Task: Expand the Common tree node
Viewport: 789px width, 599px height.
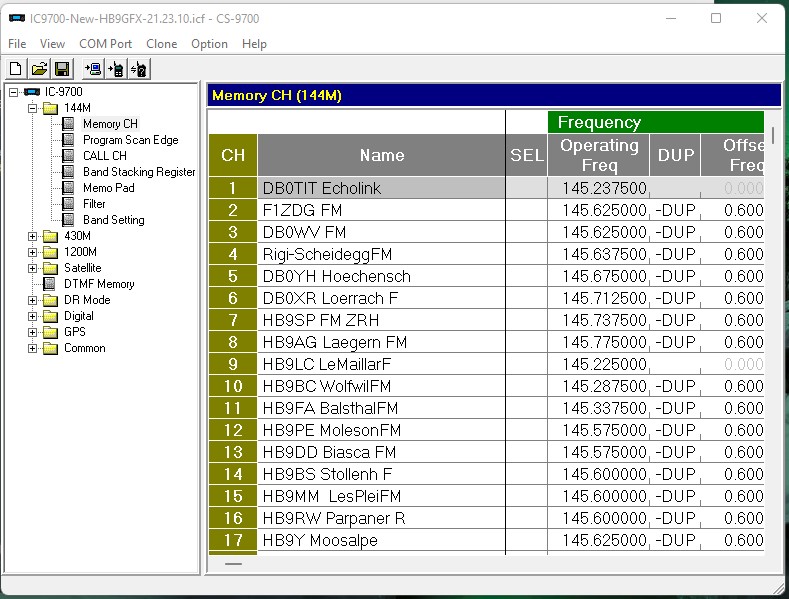Action: point(33,348)
